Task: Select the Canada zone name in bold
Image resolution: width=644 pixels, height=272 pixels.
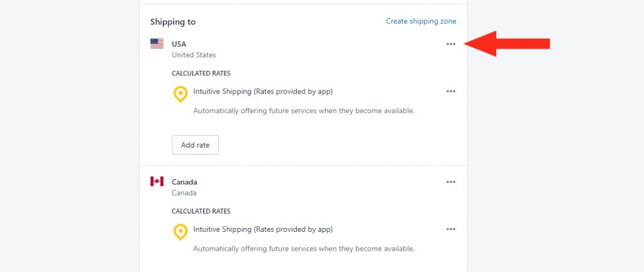Action: (184, 182)
